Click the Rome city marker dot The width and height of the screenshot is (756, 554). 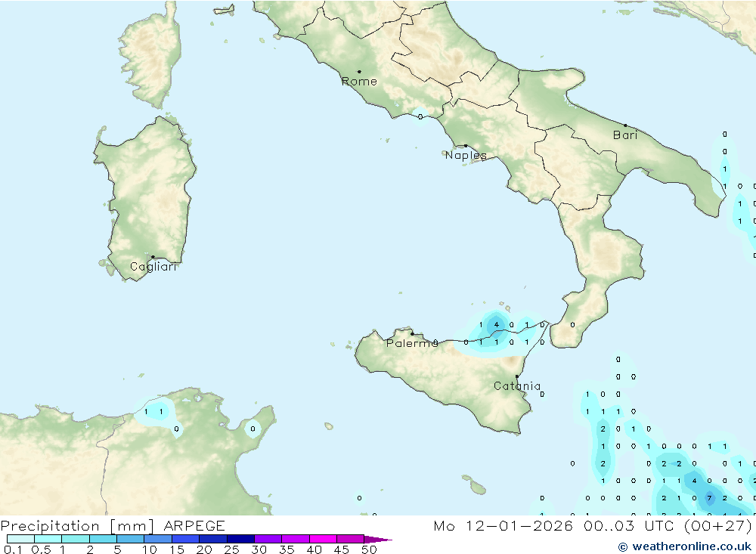click(359, 72)
